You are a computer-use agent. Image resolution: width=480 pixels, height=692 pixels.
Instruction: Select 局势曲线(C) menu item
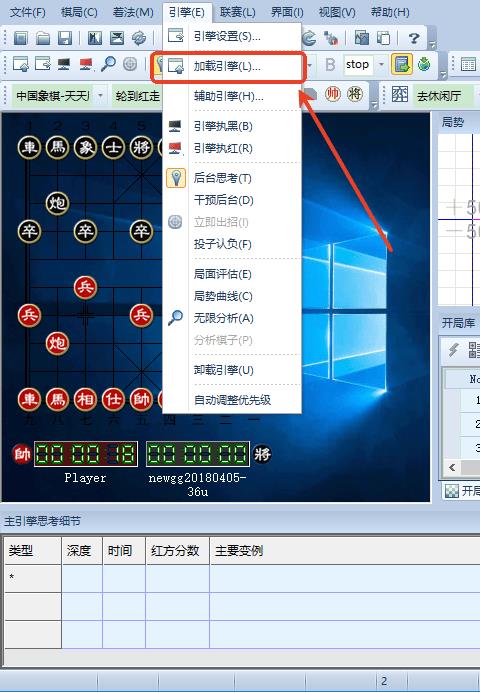[232, 296]
